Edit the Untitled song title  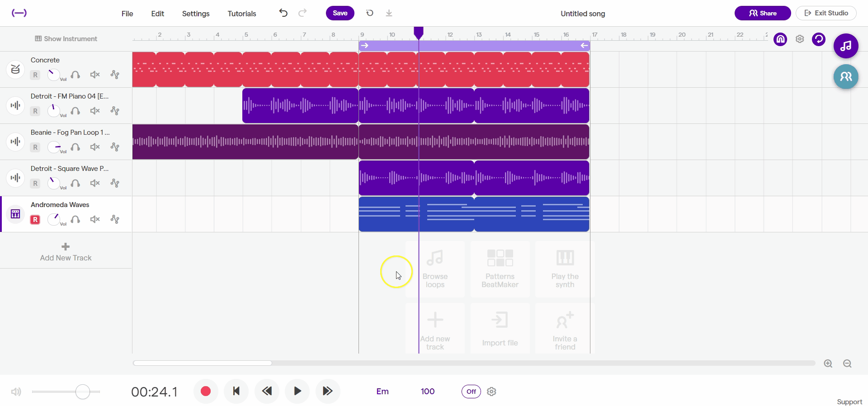583,14
